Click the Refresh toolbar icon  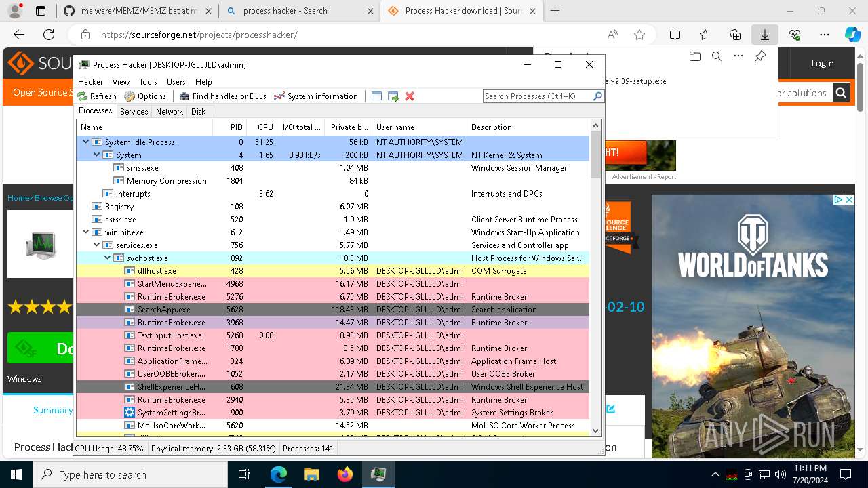point(83,96)
